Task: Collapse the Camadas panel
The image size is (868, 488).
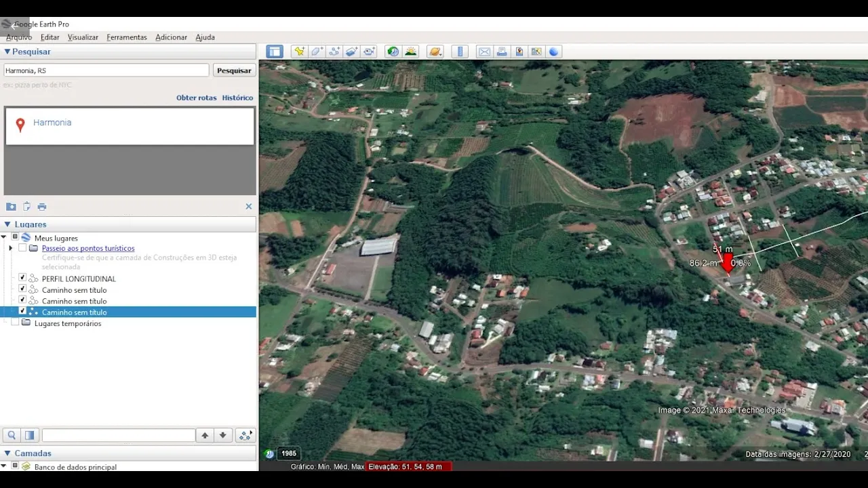Action: 7,453
